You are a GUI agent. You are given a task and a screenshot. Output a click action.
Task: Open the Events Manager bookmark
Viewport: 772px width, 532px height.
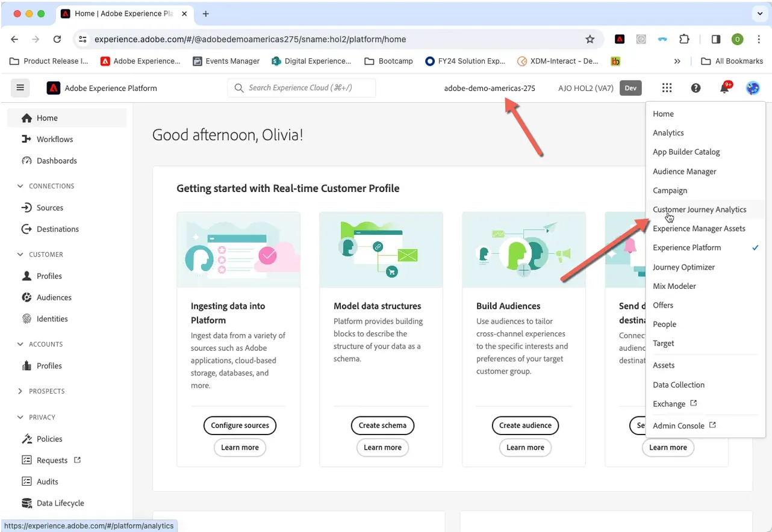click(x=226, y=61)
